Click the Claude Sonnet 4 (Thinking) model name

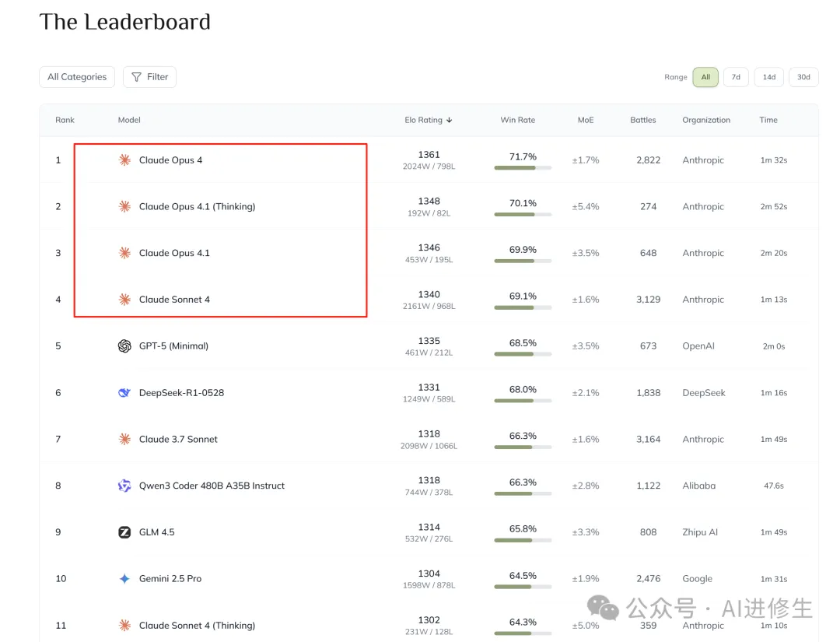point(197,626)
